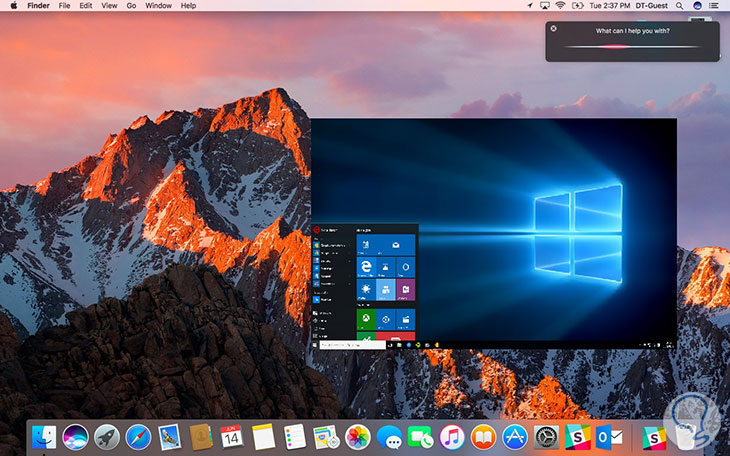This screenshot has width=730, height=456.
Task: Open the DT-Guest user menu
Action: pyautogui.click(x=652, y=6)
